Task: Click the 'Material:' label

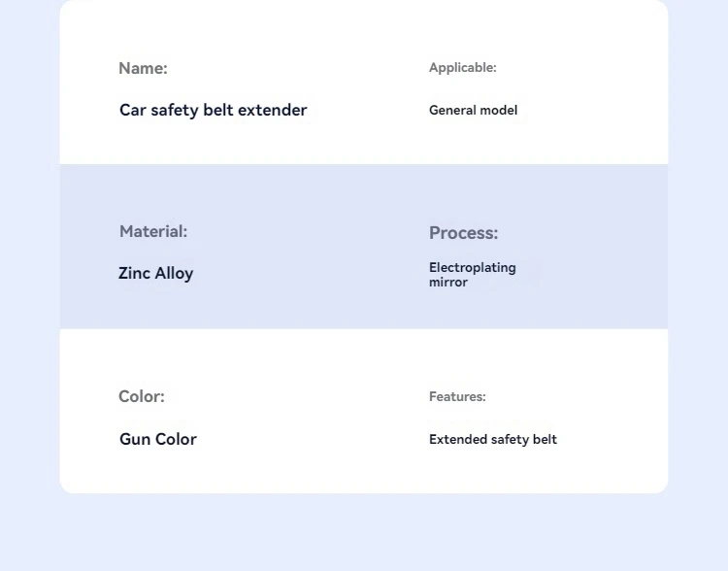Action: click(x=153, y=231)
